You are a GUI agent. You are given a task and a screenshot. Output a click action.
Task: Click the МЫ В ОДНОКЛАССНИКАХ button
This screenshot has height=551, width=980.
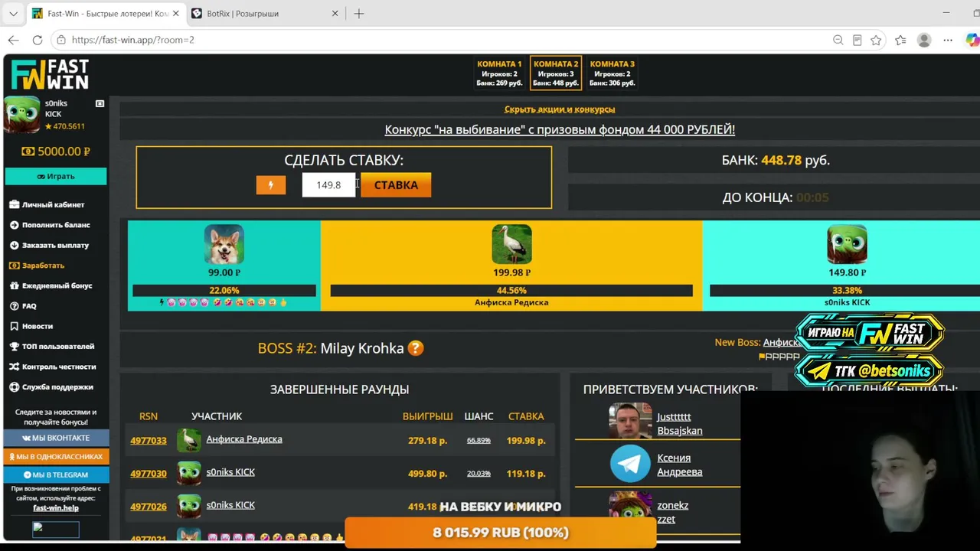coord(56,456)
